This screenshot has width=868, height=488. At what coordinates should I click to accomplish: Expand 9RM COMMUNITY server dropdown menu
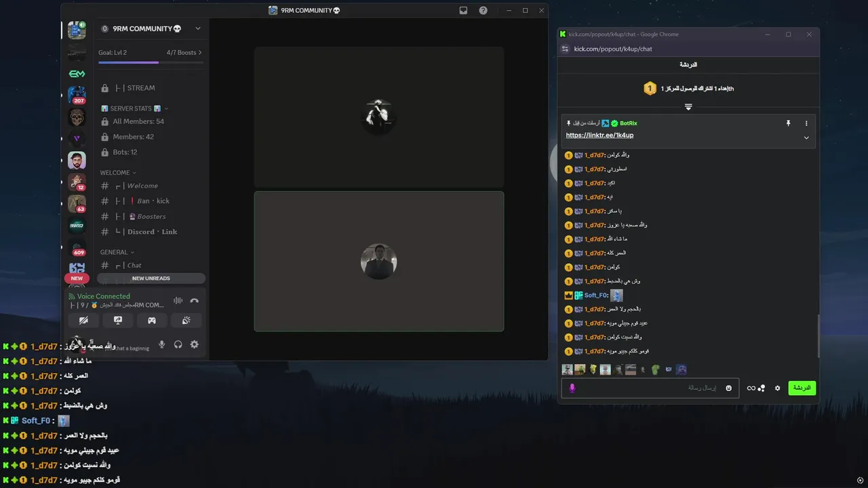(x=198, y=28)
